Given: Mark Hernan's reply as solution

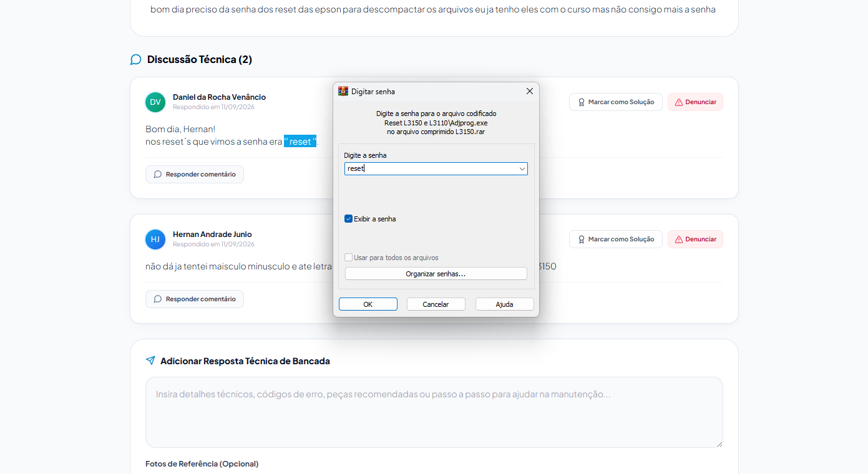Looking at the screenshot, I should [616, 239].
